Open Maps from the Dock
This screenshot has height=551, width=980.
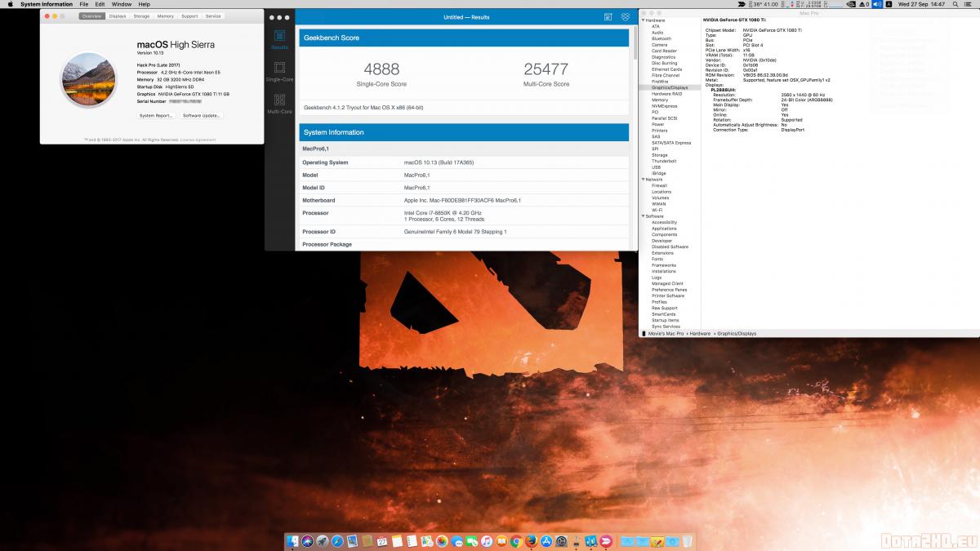[x=426, y=540]
